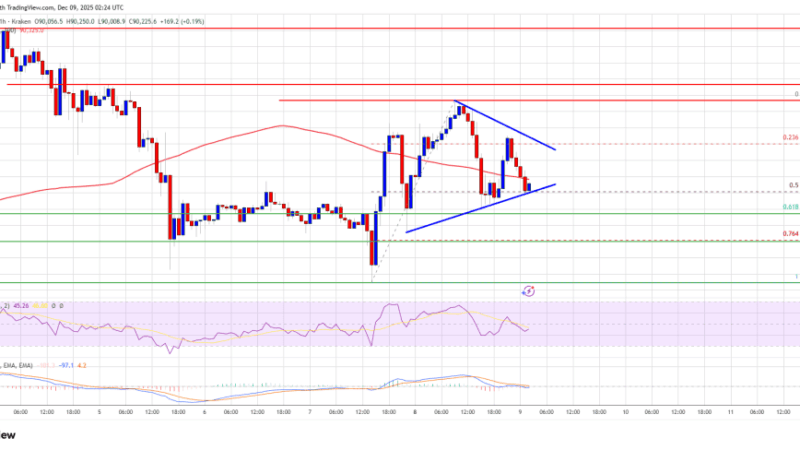This screenshot has width=800, height=450.
Task: Click the MACD histogram value 4.2
Action: (x=82, y=365)
